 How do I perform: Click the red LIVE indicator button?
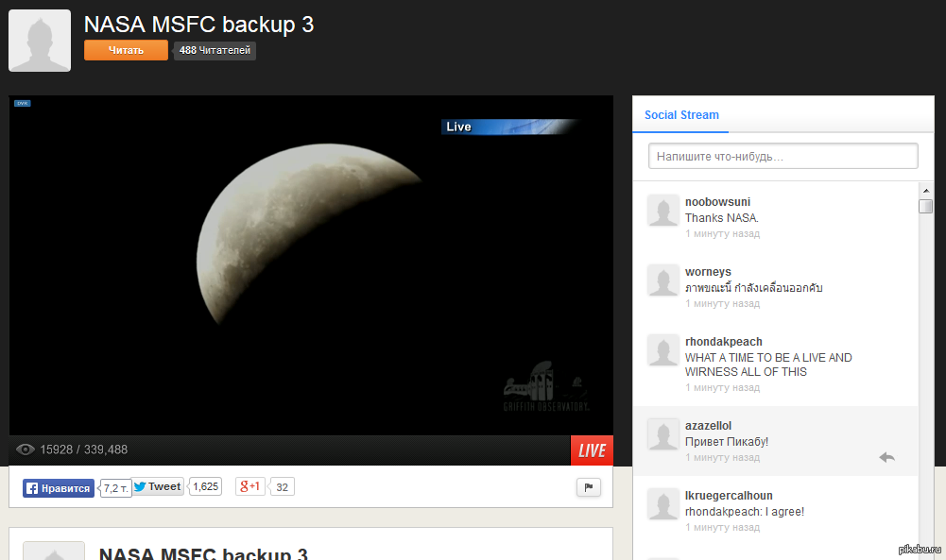tap(592, 450)
